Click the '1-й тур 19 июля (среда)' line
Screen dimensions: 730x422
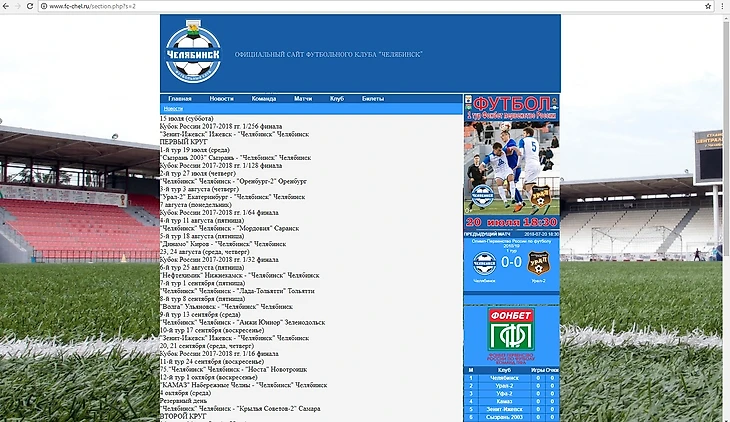(x=195, y=150)
